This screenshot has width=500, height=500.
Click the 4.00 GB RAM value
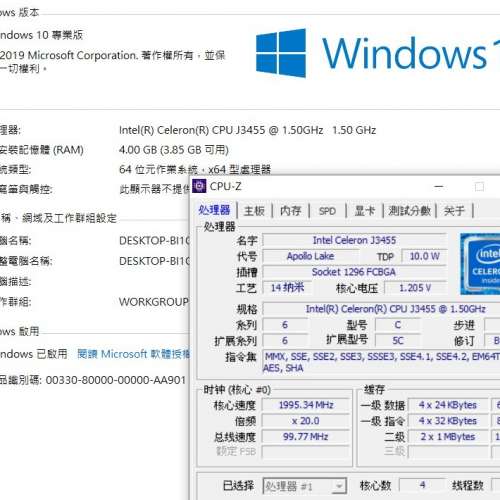pyautogui.click(x=174, y=150)
